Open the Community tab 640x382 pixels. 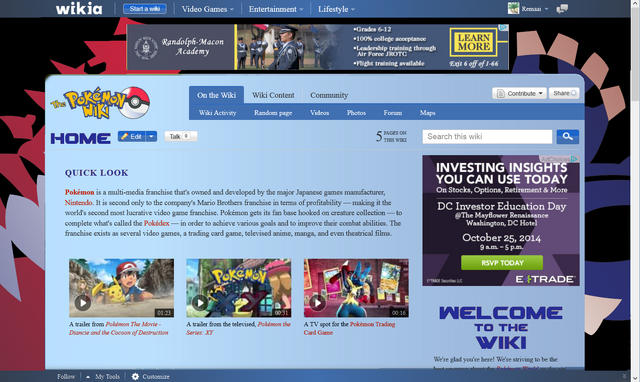tap(329, 95)
